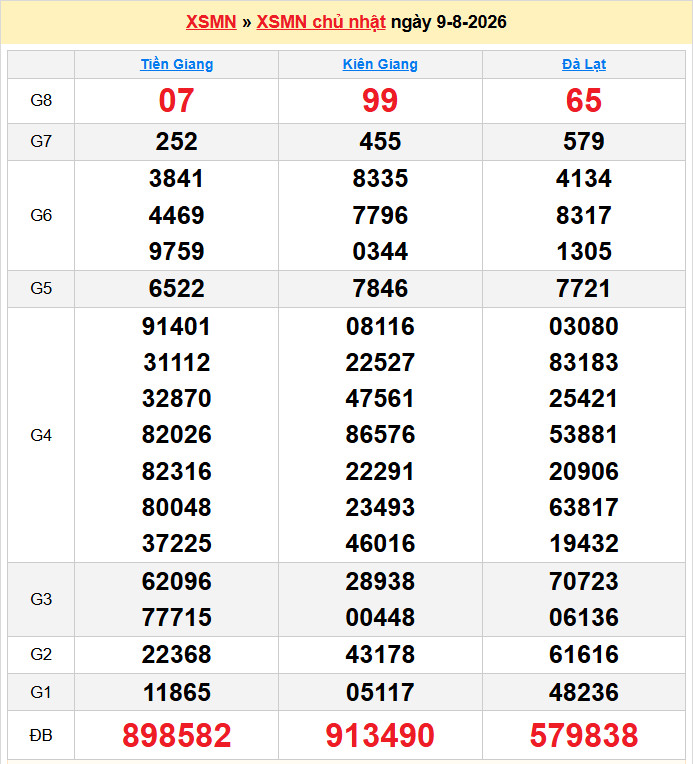Viewport: 693px width, 764px height.
Task: Select the G6 row label
Action: 41,215
